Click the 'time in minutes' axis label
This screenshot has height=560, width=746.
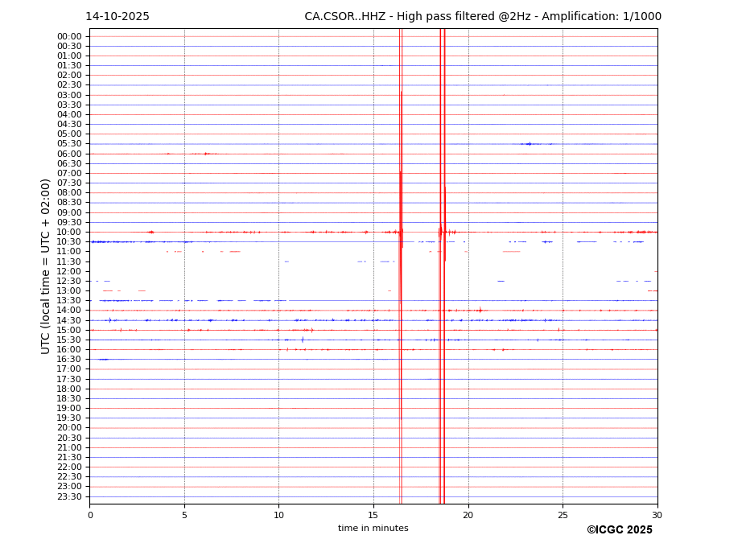tap(373, 529)
